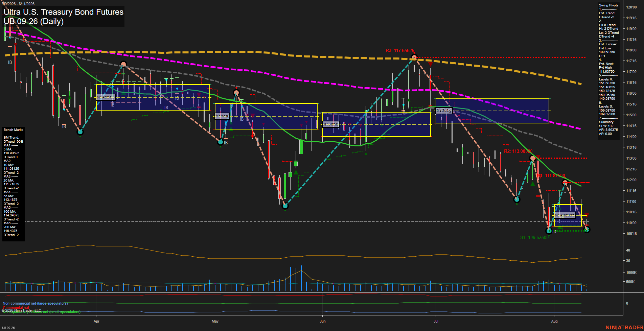Click the Aug label on the time axis
This screenshot has height=331, width=644.
[554, 321]
